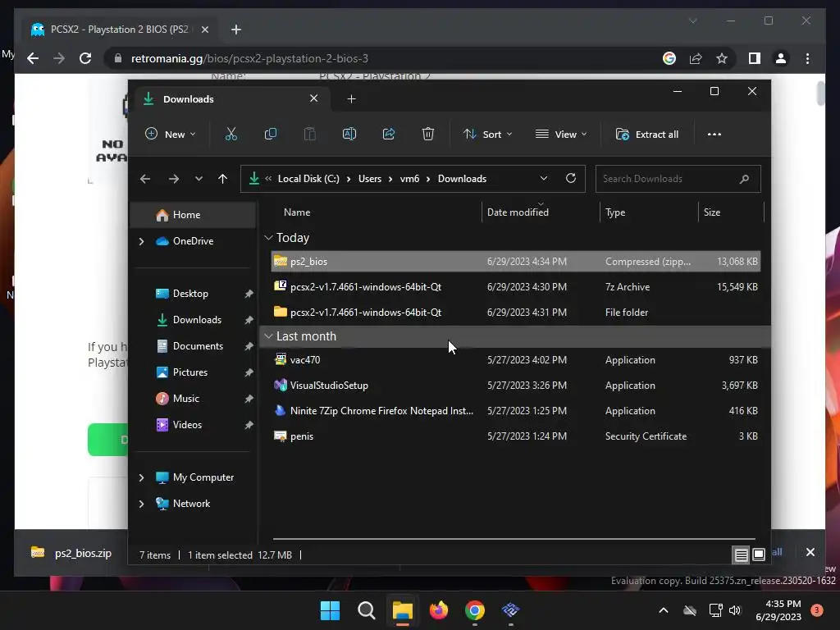Open Chrome from the taskbar
Viewport: 840px width, 630px height.
(x=475, y=610)
